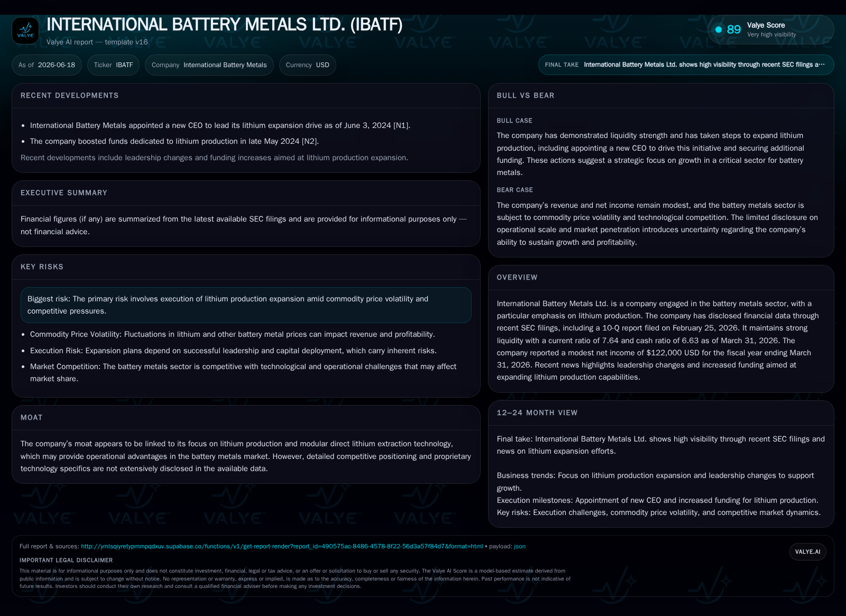
Task: Click the VALYE.AI button
Action: [807, 551]
